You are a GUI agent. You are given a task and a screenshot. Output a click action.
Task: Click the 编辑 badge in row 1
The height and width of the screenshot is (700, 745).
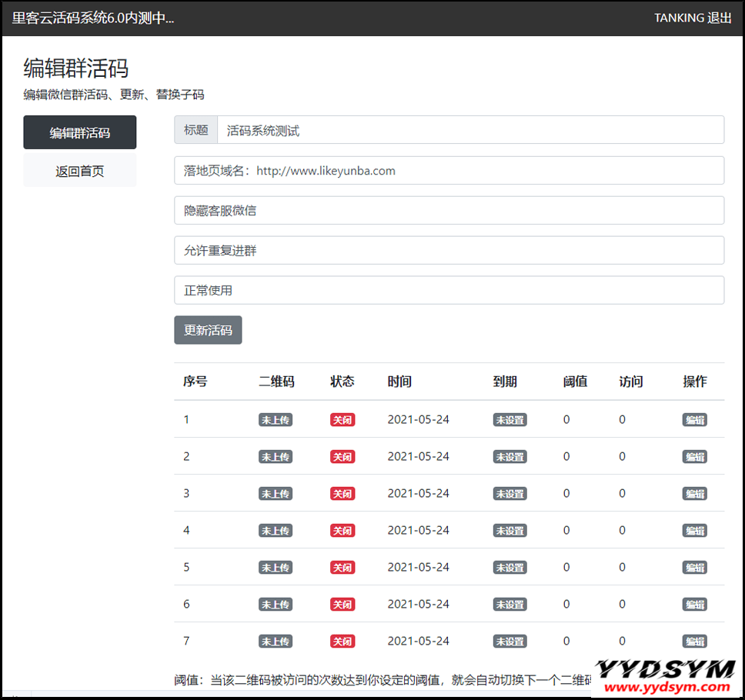694,420
